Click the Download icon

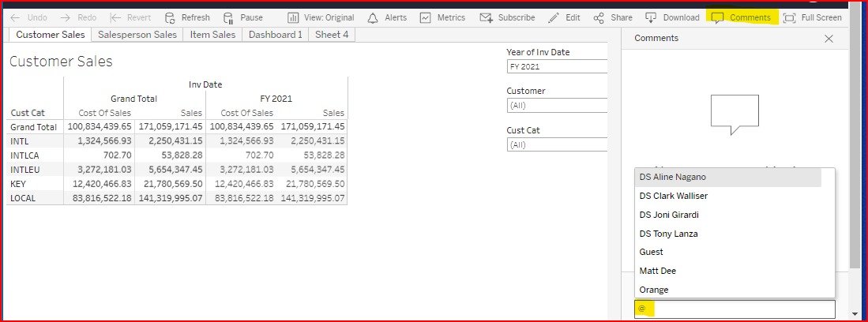coord(651,17)
